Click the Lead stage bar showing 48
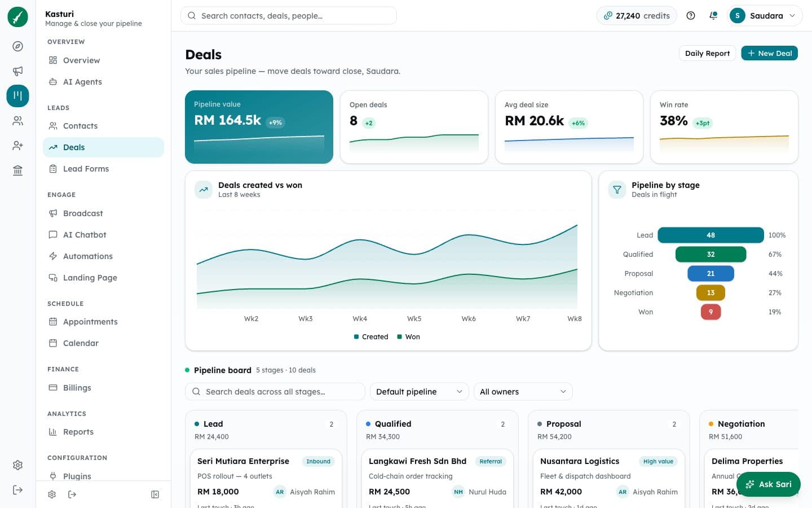This screenshot has height=508, width=812. coord(710,235)
